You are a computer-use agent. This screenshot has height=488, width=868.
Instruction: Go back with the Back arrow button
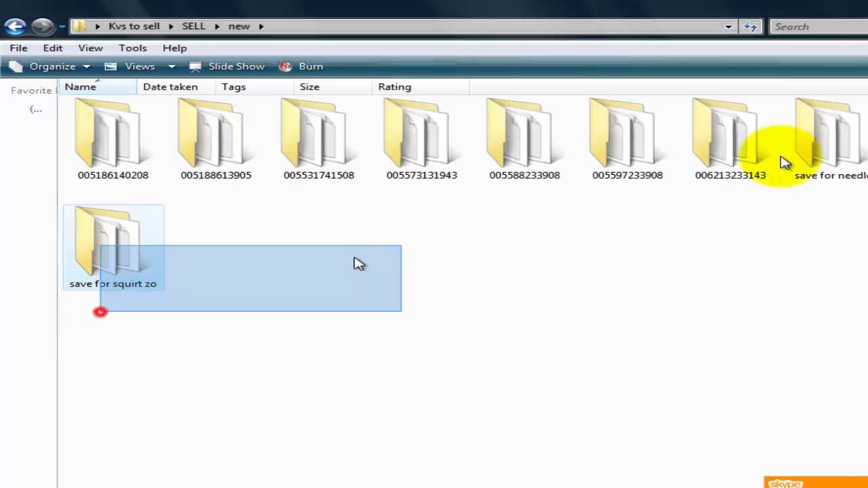[x=15, y=26]
